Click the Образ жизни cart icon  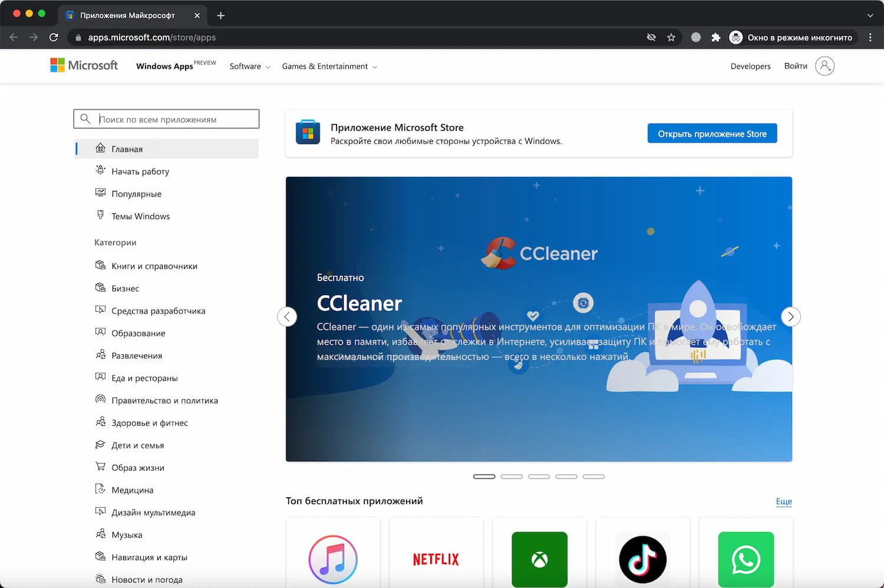pos(100,467)
